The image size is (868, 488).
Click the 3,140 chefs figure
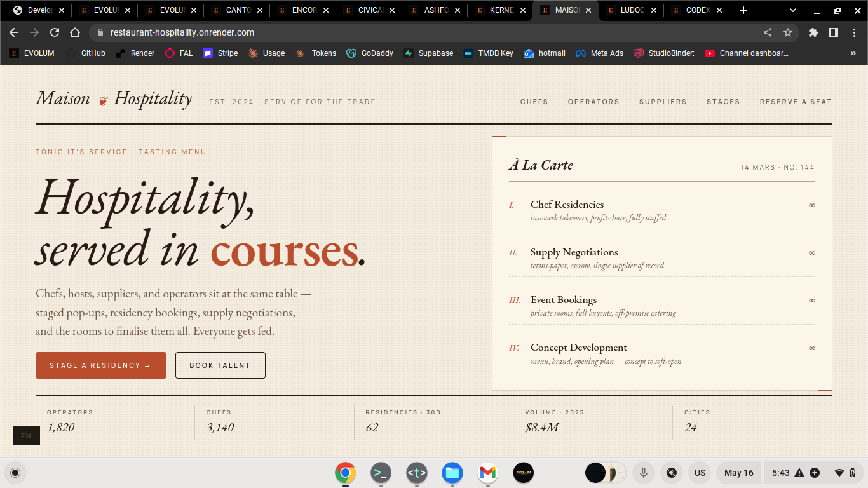click(x=220, y=428)
